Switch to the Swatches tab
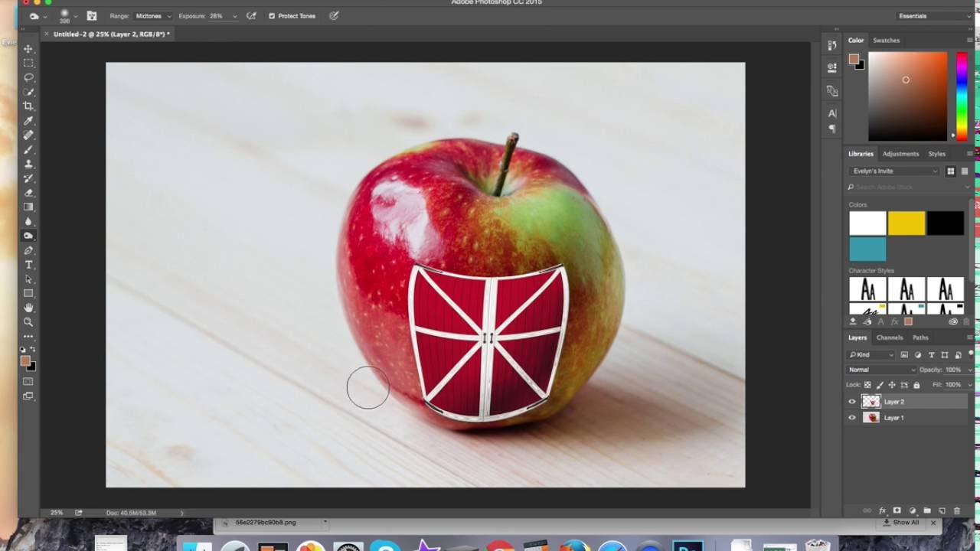980x551 pixels. click(x=887, y=40)
